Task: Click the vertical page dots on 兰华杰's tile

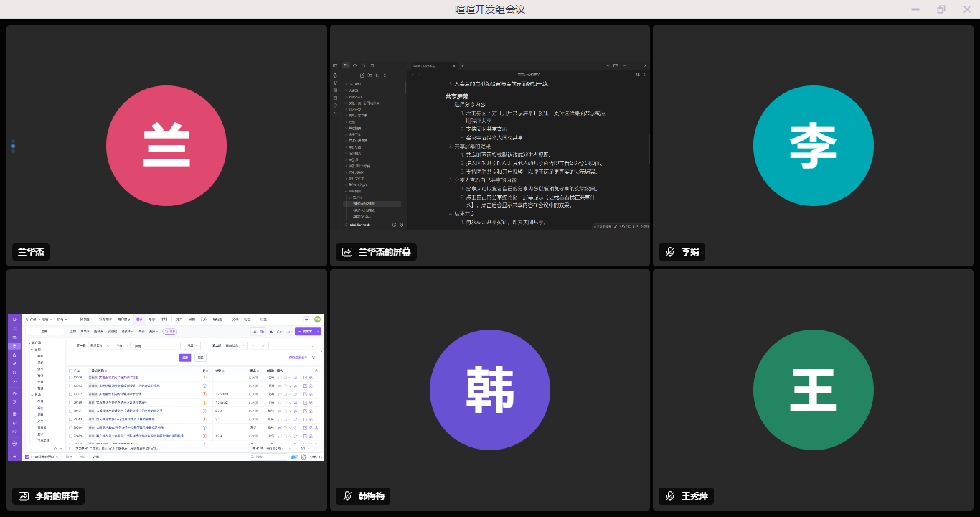Action: (x=13, y=146)
